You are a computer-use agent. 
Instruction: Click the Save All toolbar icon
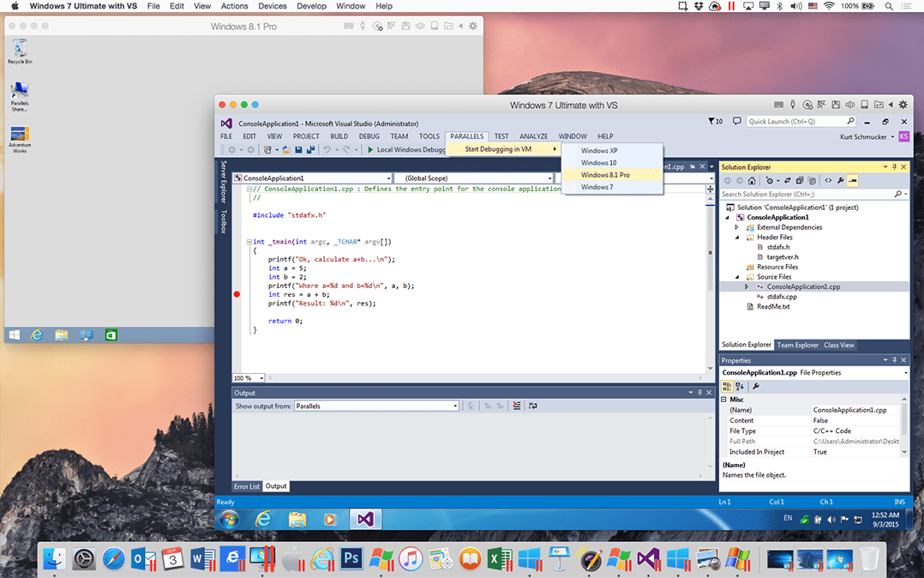point(310,150)
